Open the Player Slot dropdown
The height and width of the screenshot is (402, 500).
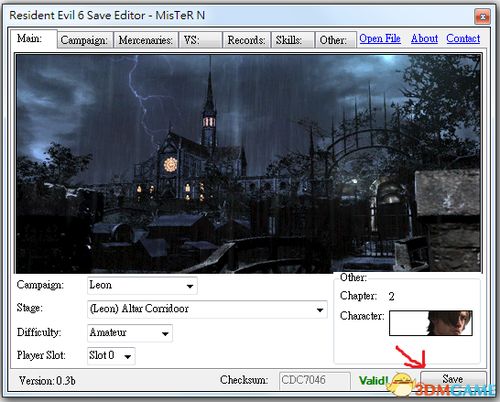tap(111, 356)
